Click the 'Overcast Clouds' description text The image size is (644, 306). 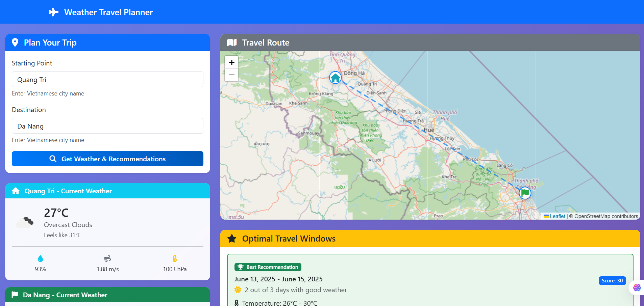[x=68, y=225]
